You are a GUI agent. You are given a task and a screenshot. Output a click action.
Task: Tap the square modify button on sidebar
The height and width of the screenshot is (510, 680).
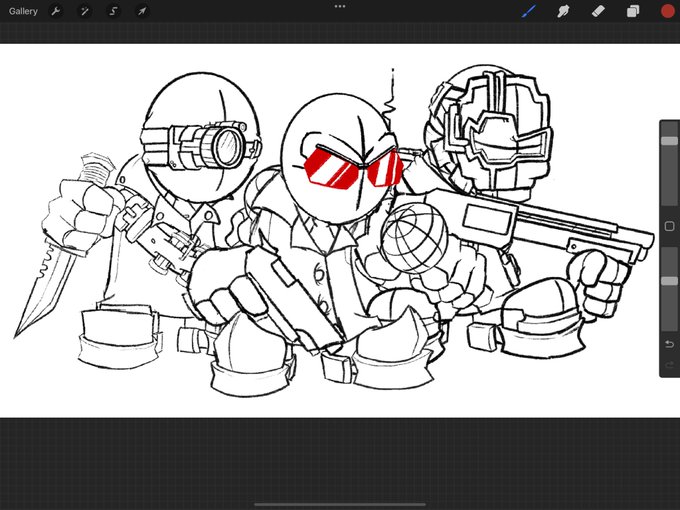click(669, 226)
